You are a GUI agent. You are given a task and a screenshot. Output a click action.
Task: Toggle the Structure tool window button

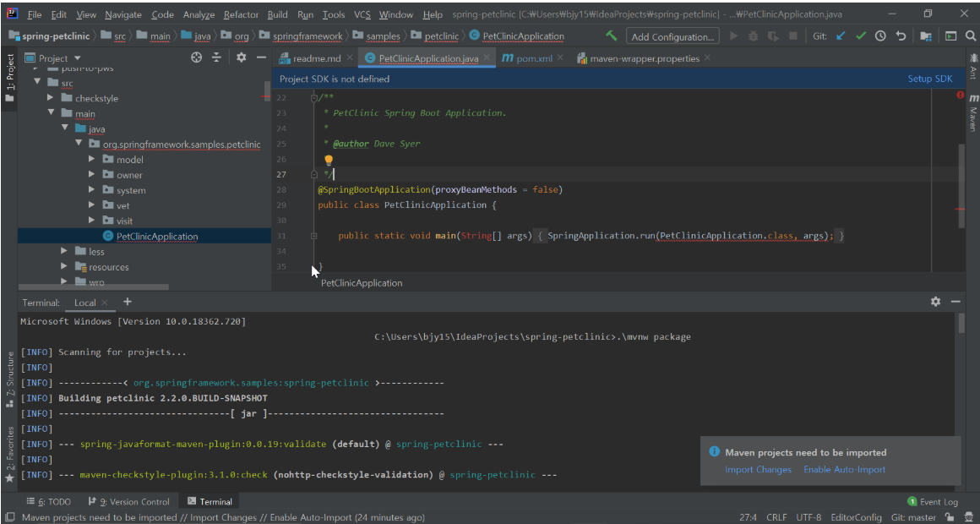click(x=9, y=379)
